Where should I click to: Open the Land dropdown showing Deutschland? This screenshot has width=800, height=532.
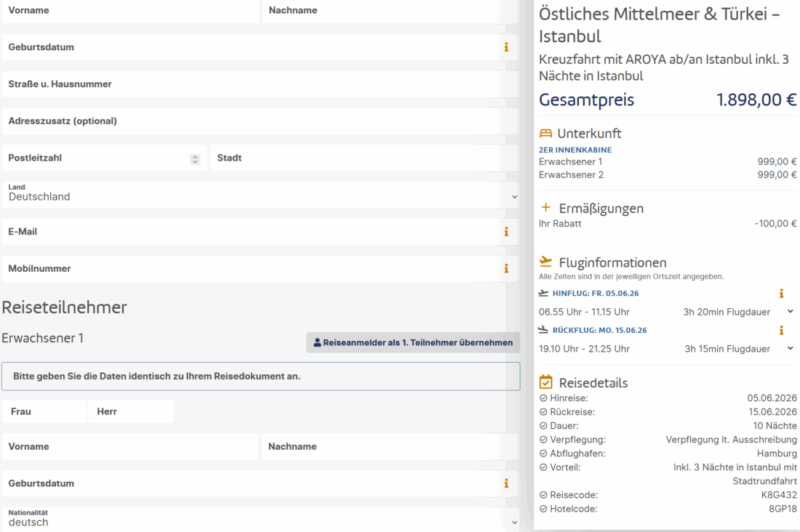point(260,195)
